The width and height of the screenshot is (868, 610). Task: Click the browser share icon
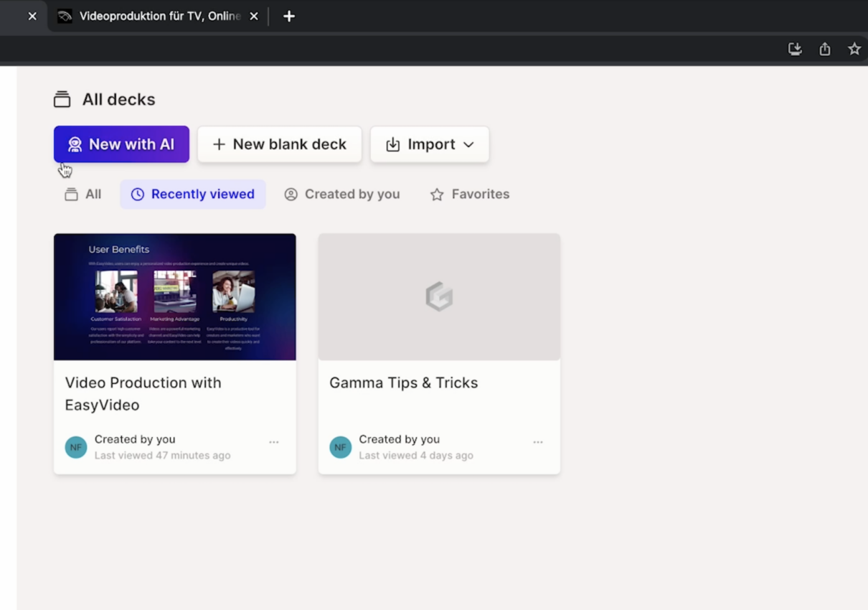coord(825,49)
